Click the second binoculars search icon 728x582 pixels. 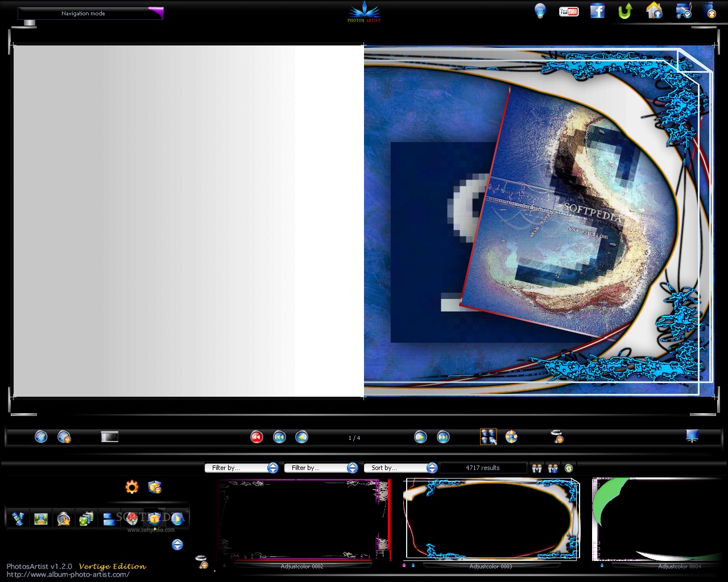pos(553,468)
